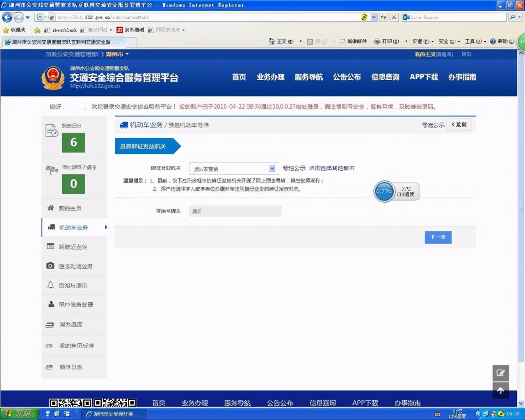Viewport: 525px width, 420px height.
Task: Click 我的主页 link in the top bar
Action: pyautogui.click(x=425, y=54)
